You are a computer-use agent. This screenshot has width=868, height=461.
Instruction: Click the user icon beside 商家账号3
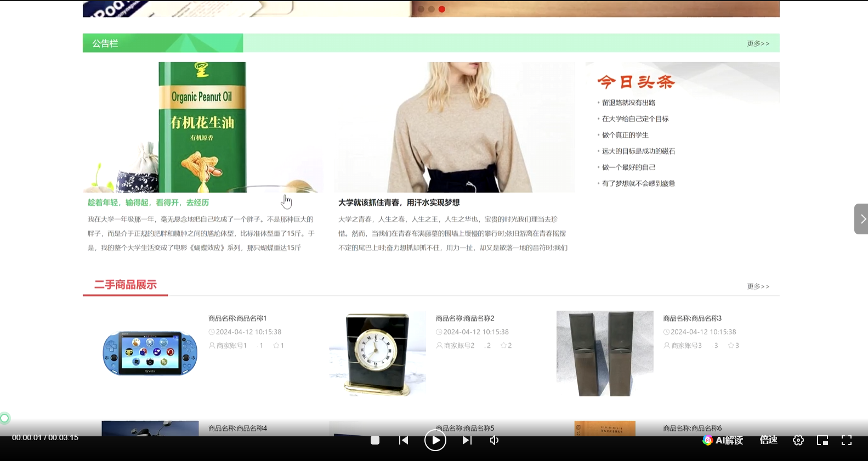pos(667,346)
